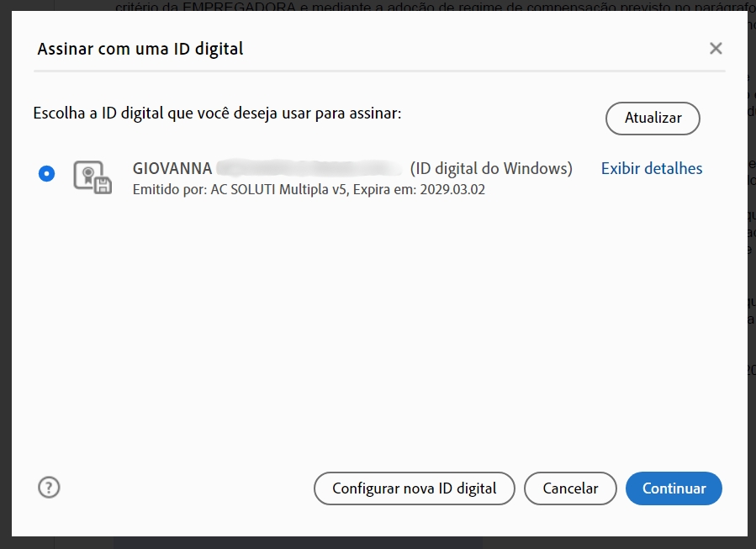This screenshot has height=549, width=756.
Task: Open the Exibir detalhes link
Action: point(651,168)
